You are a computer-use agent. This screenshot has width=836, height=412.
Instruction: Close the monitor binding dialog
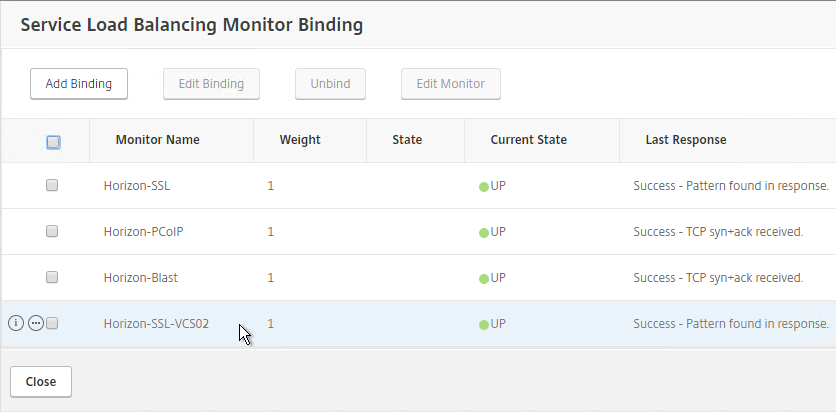41,382
